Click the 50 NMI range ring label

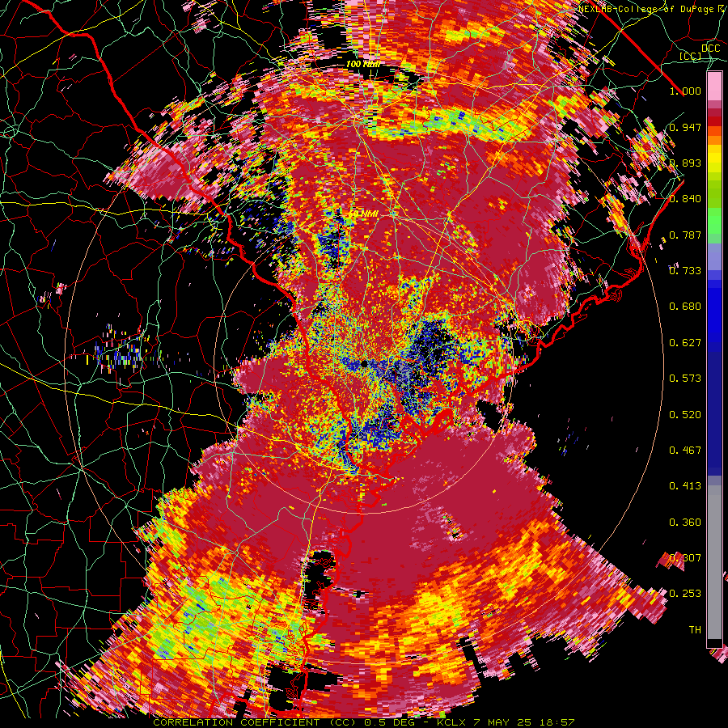click(363, 214)
